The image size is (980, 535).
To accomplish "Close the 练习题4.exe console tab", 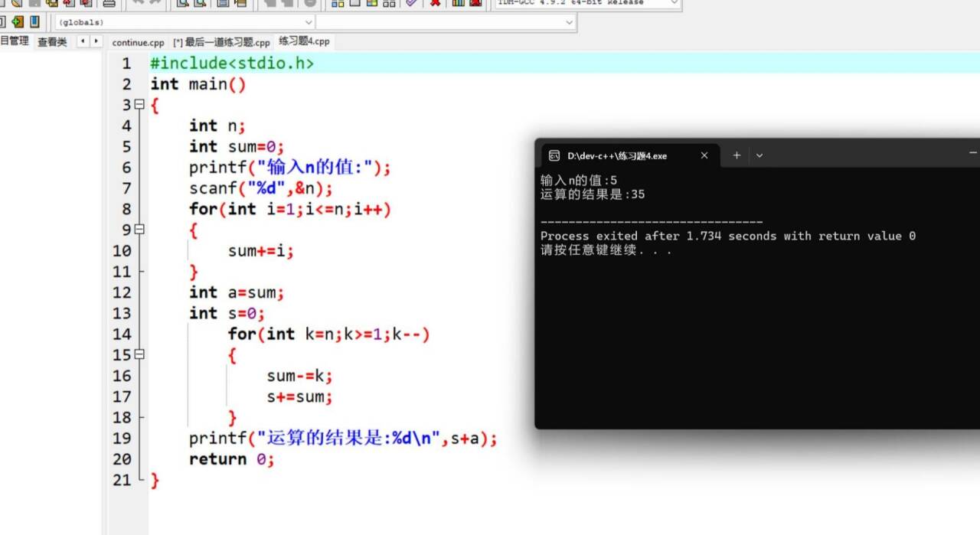I will pos(704,155).
